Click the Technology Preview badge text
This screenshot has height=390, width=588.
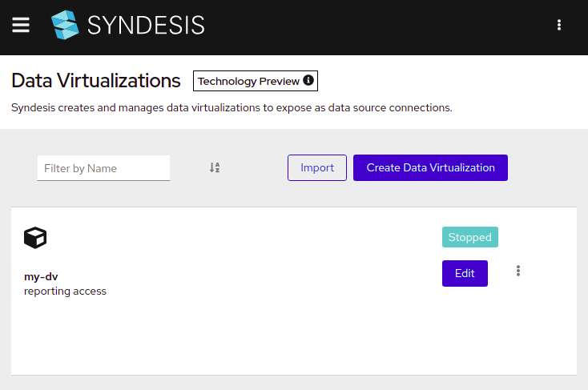tap(248, 81)
